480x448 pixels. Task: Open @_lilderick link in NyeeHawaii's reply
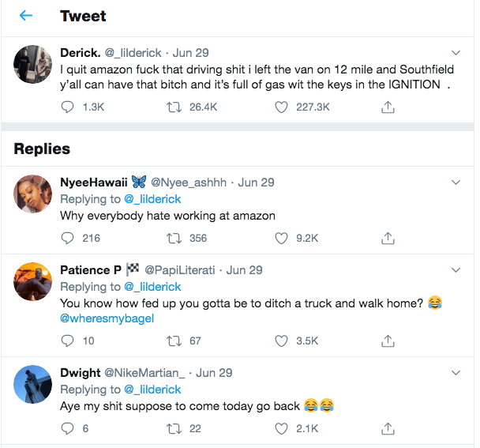pos(152,198)
